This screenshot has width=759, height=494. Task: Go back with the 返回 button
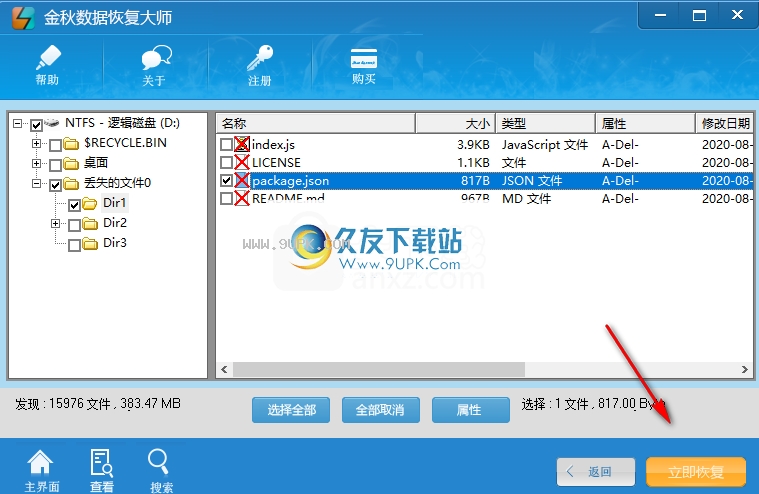pos(596,471)
